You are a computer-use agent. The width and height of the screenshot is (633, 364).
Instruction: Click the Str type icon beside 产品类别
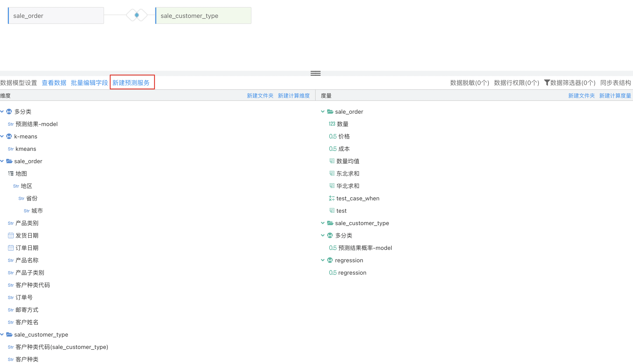click(x=11, y=223)
